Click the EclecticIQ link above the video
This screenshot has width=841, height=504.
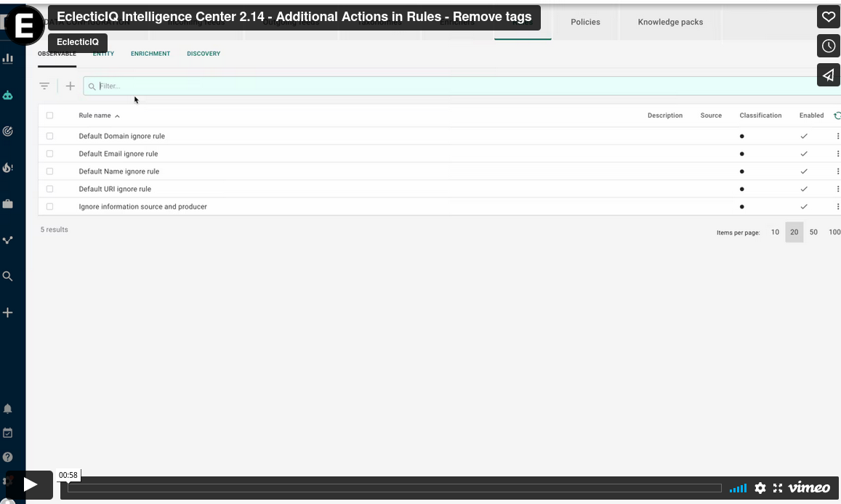pyautogui.click(x=78, y=42)
